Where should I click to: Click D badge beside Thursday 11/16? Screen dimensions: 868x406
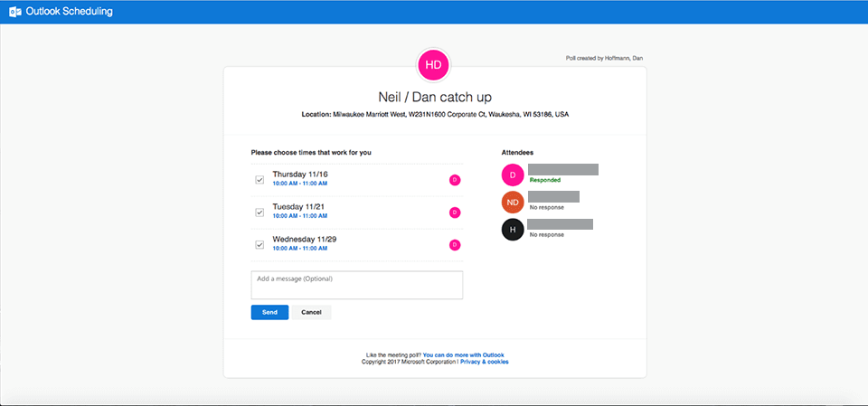click(x=455, y=180)
